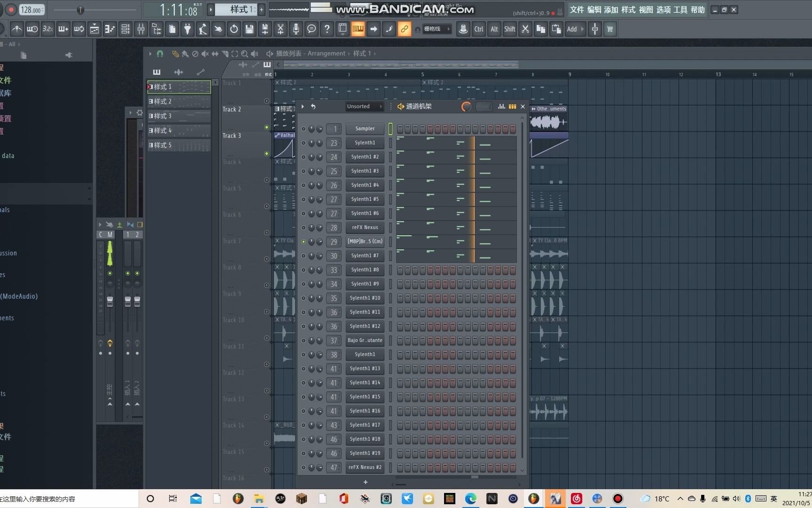The image size is (812, 508).
Task: Select the playlist select tool
Action: (x=234, y=54)
